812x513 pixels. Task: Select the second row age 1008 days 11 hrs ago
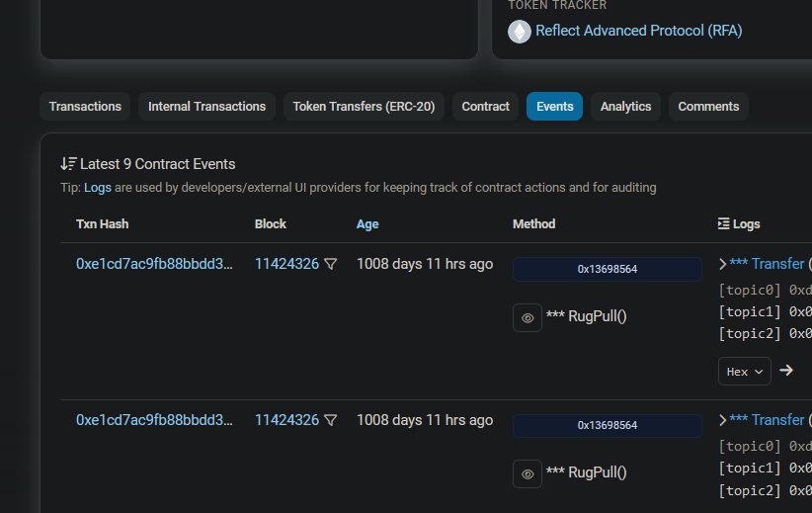(x=425, y=420)
